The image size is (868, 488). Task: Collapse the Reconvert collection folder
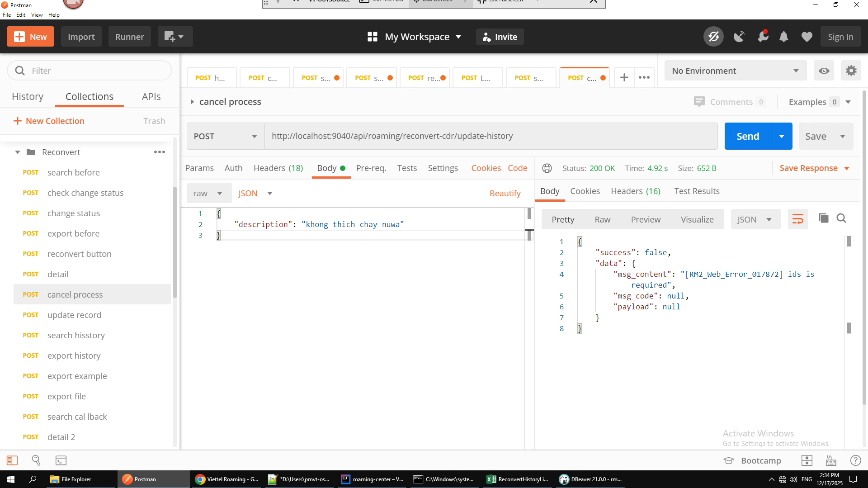click(x=18, y=152)
